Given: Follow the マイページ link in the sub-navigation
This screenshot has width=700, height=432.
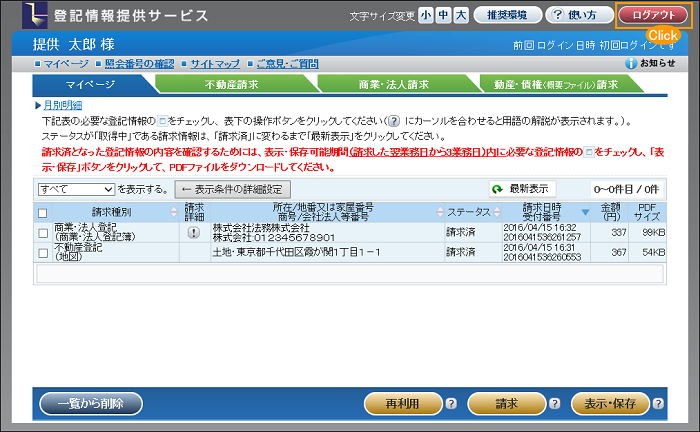Looking at the screenshot, I should coord(66,64).
